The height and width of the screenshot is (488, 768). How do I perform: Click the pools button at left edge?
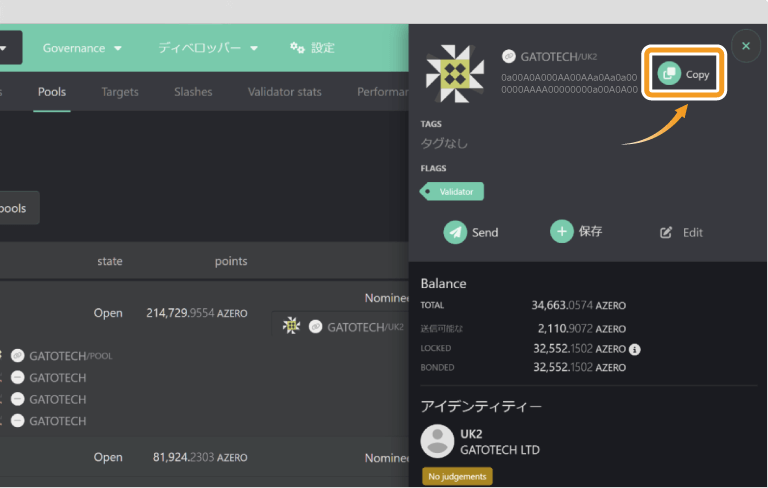(x=19, y=208)
